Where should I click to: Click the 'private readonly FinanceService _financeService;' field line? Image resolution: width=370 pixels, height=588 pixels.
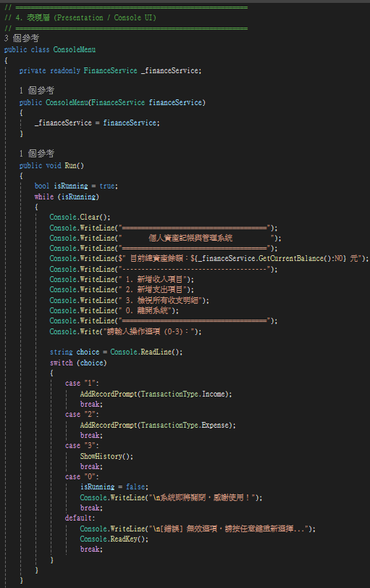[x=111, y=70]
